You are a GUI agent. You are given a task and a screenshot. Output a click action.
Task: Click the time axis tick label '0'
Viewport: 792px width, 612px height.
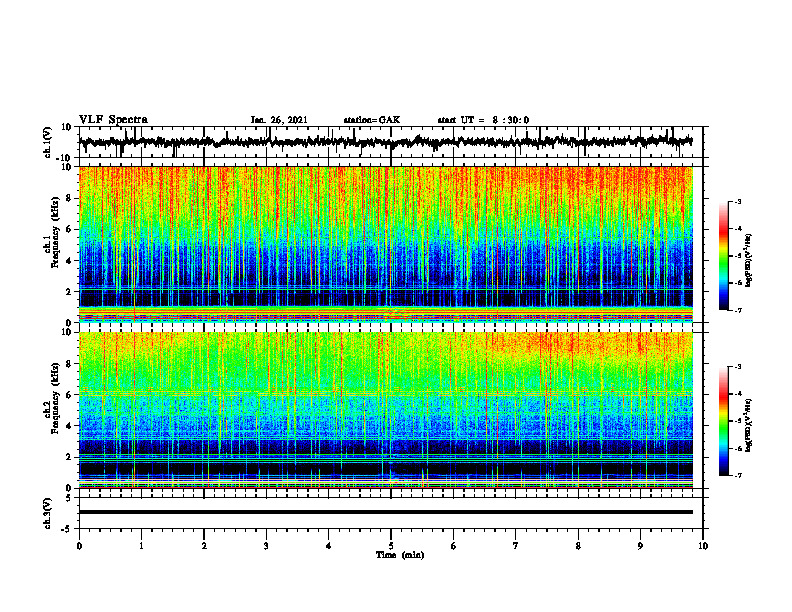click(x=79, y=546)
